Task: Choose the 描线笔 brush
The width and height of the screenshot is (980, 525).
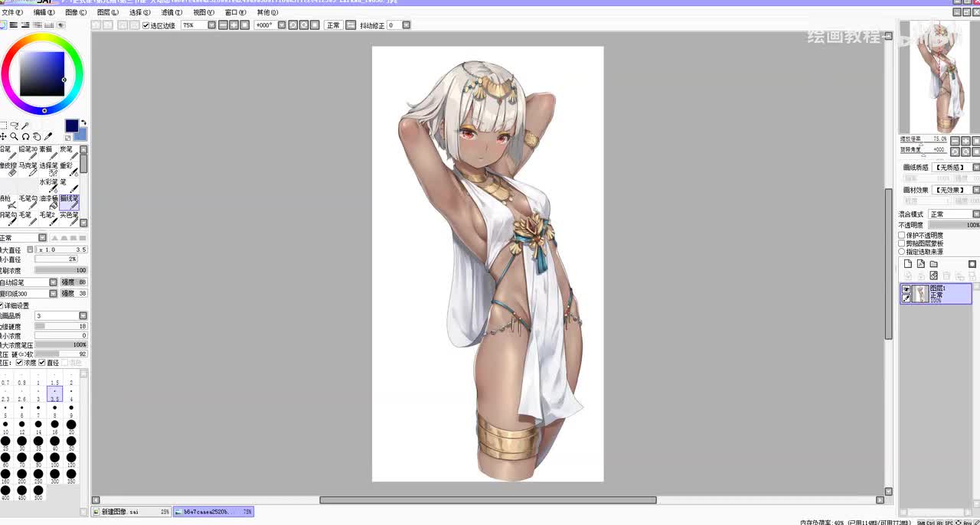Action: pyautogui.click(x=70, y=203)
